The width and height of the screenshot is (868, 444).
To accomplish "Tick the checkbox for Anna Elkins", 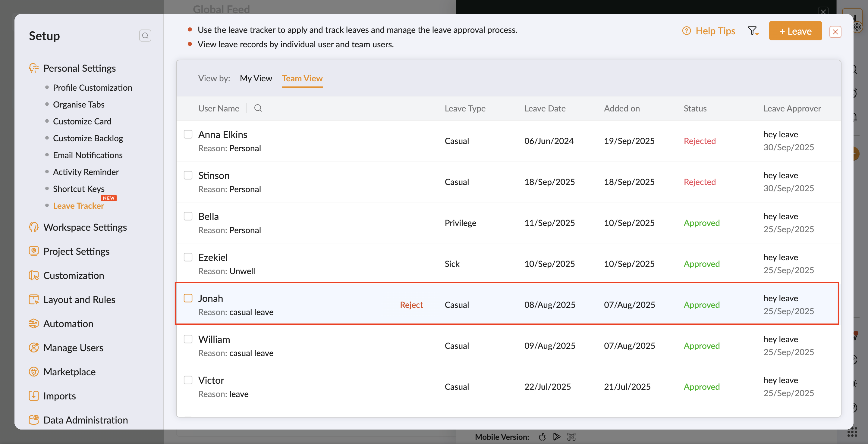I will coord(188,134).
